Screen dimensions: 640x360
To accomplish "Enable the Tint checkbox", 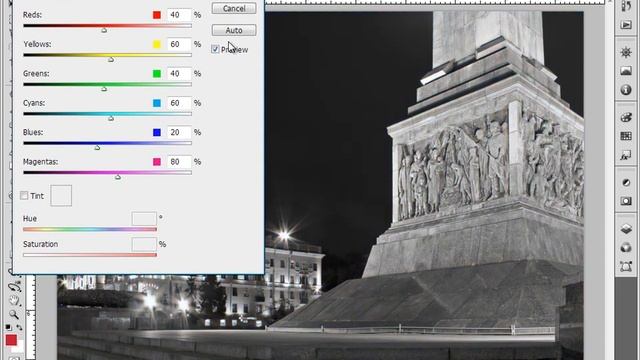I will coord(24,196).
